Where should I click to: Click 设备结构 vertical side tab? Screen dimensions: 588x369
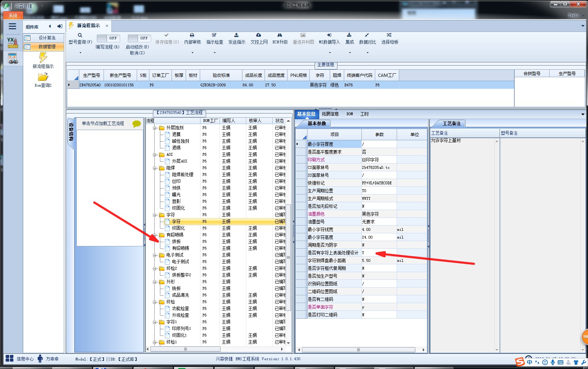tap(71, 132)
